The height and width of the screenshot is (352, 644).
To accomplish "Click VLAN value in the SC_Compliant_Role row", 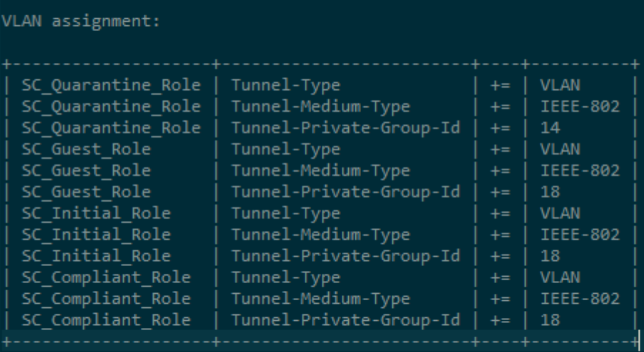I will pyautogui.click(x=560, y=277).
